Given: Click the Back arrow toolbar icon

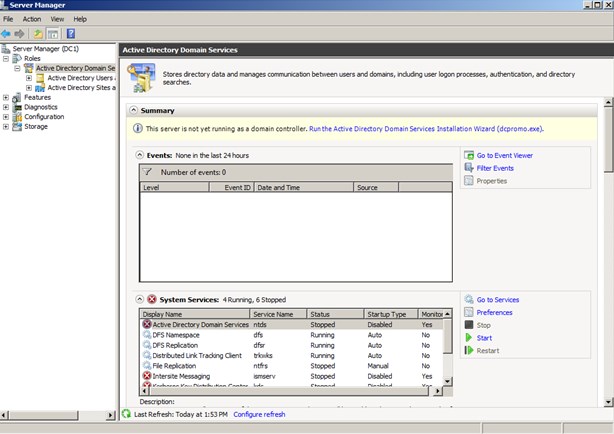Looking at the screenshot, I should click(x=6, y=34).
